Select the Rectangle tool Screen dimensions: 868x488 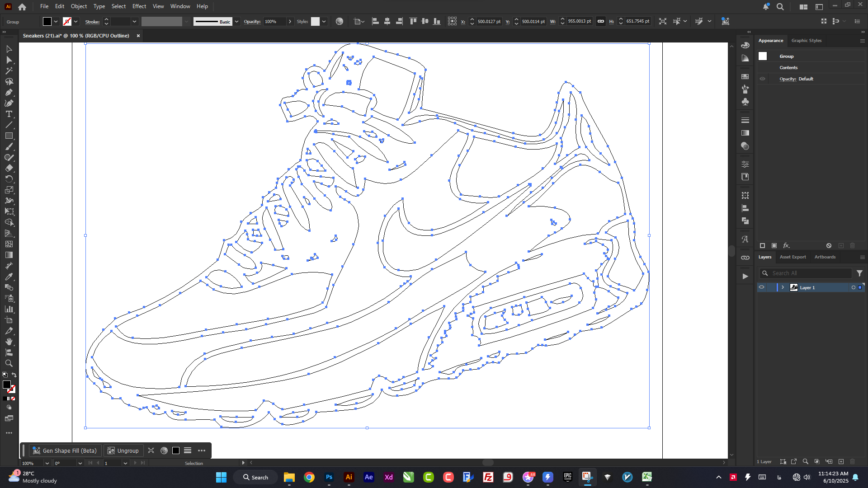pos(9,136)
